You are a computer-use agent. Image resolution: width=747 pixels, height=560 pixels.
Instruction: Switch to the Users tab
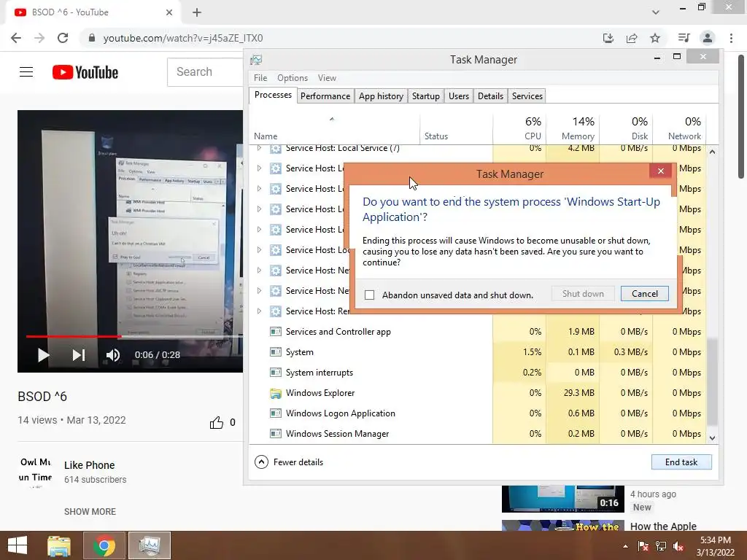point(459,96)
